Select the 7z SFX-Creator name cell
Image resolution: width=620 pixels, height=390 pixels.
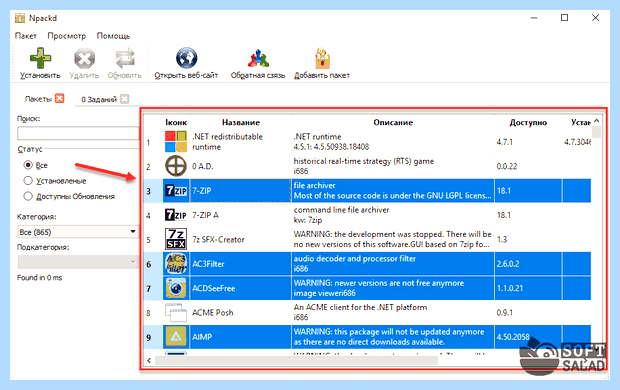tap(241, 239)
